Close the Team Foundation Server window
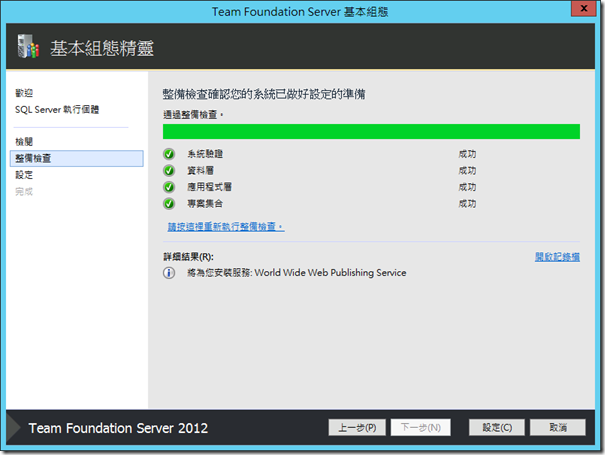This screenshot has height=455, width=605. 583,8
